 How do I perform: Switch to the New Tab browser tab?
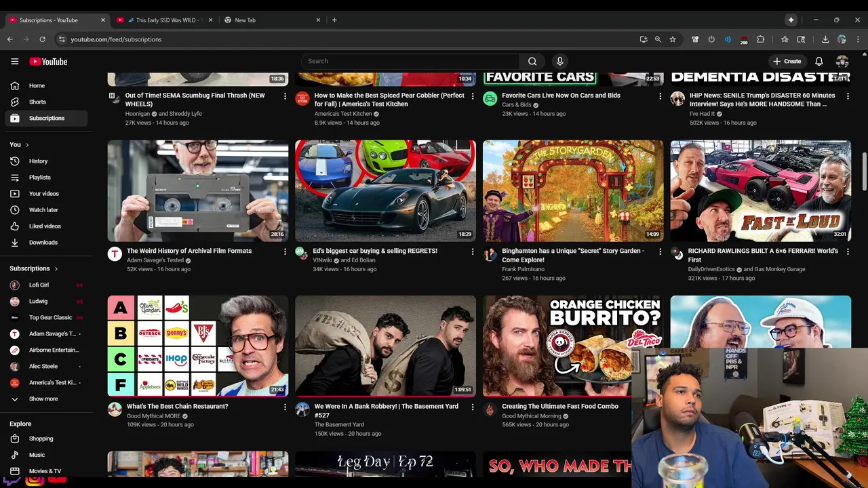tap(271, 20)
